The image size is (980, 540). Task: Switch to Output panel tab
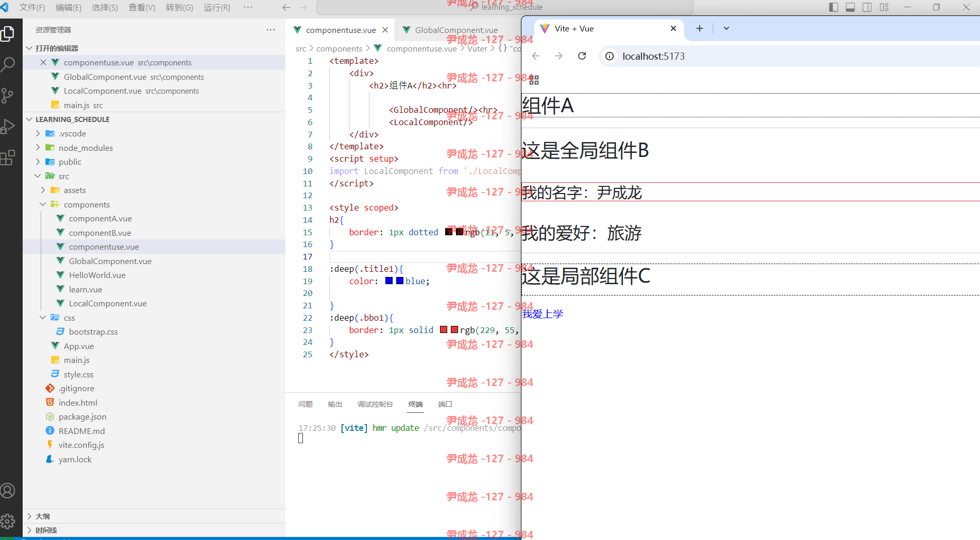(335, 404)
